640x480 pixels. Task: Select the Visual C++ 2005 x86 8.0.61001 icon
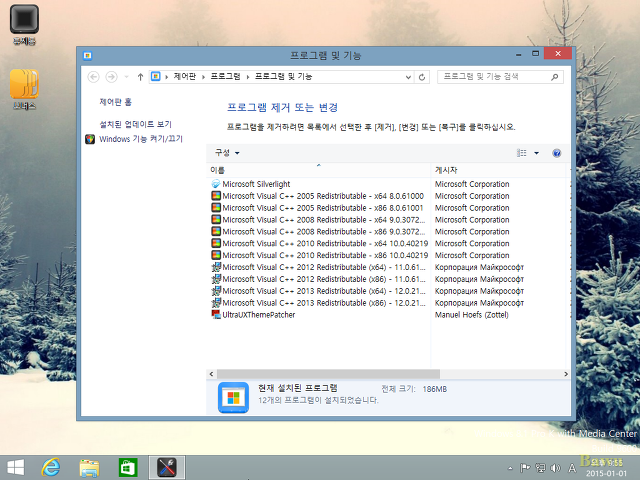(x=216, y=208)
